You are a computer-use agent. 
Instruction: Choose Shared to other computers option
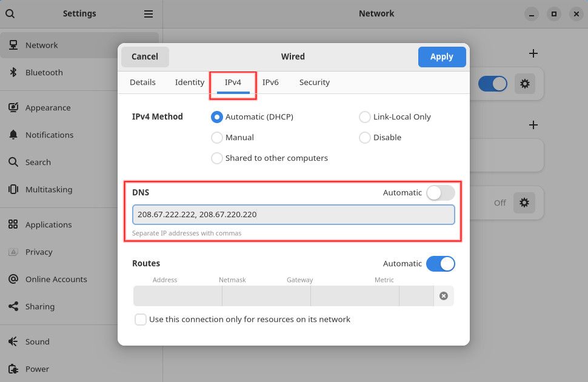(x=217, y=158)
